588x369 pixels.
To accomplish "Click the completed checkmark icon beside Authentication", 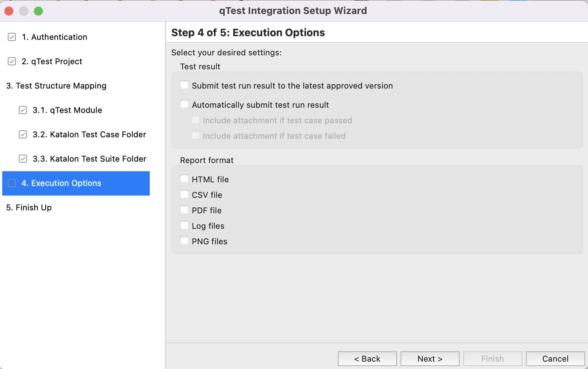I will (12, 37).
